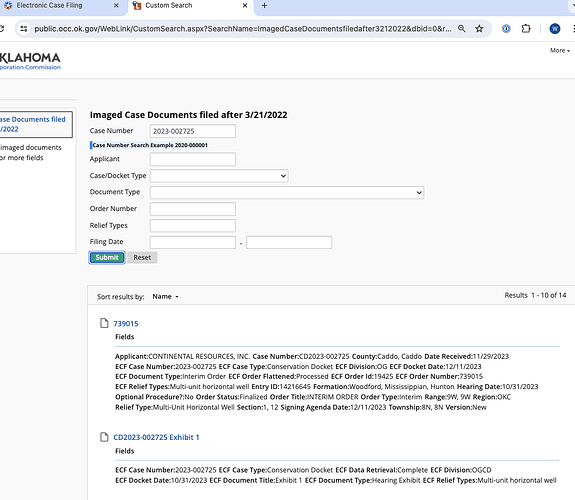This screenshot has height=500, width=575.
Task: Switch to the Electronic Case Filing tab
Action: (49, 6)
